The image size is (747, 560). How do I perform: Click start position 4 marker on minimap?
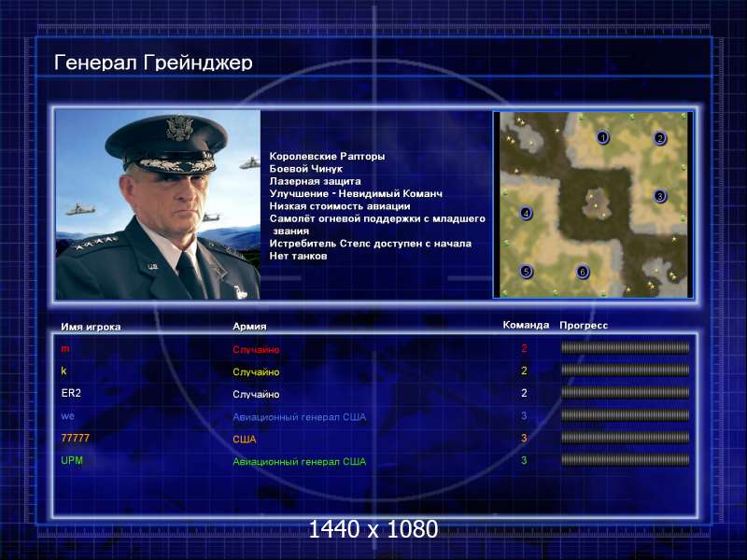click(526, 214)
